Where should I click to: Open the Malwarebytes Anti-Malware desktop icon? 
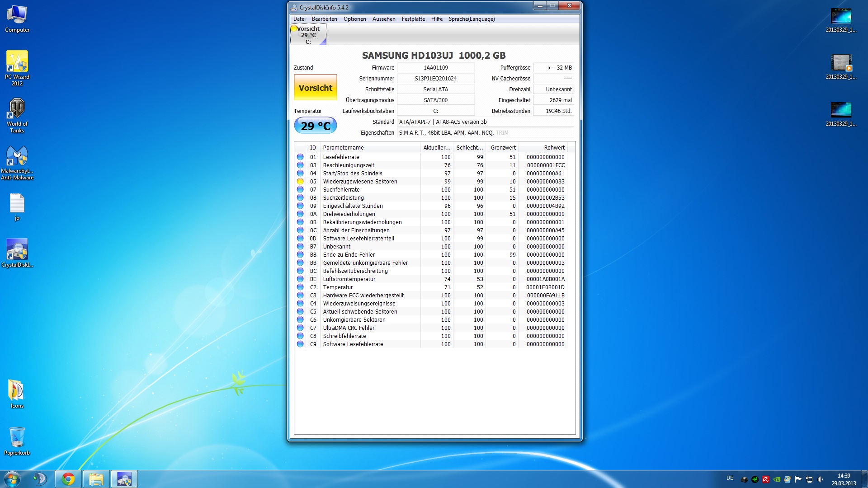[x=17, y=156]
